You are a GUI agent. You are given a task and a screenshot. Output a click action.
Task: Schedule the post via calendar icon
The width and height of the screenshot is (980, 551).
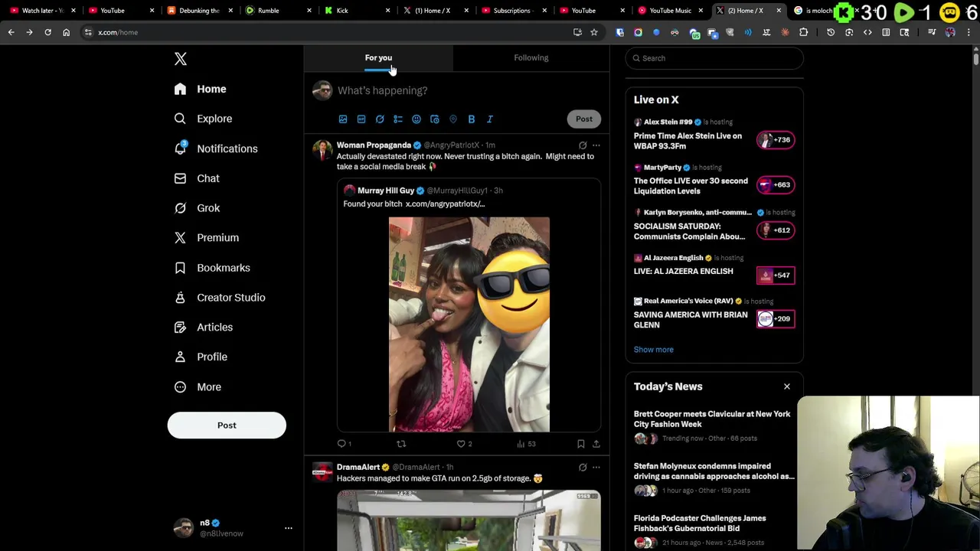[435, 119]
